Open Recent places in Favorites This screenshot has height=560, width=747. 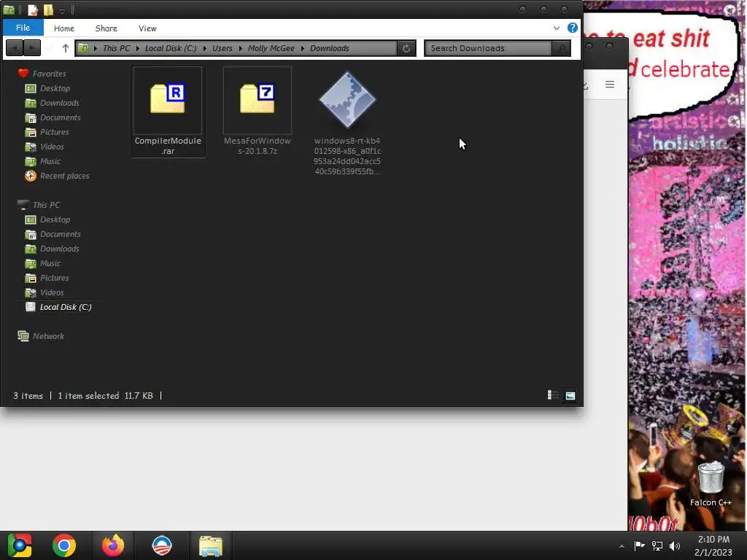tap(57, 176)
